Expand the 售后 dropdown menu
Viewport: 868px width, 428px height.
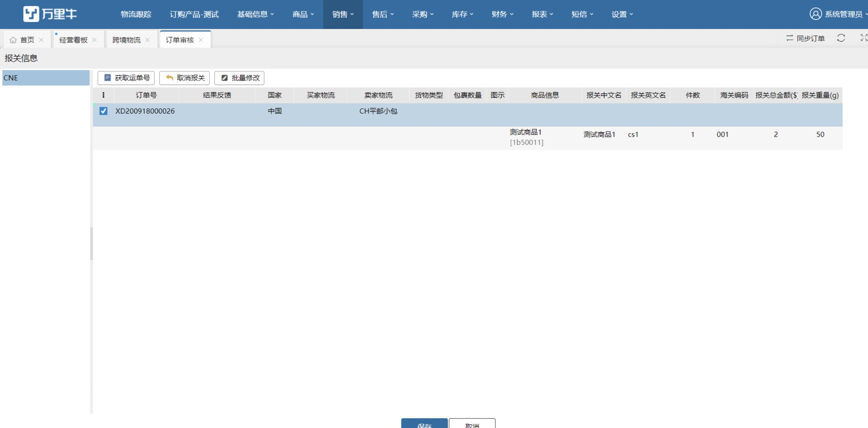(383, 14)
